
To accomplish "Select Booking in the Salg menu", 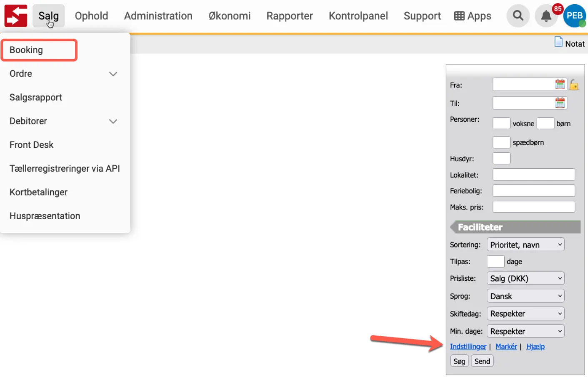I will (x=26, y=50).
